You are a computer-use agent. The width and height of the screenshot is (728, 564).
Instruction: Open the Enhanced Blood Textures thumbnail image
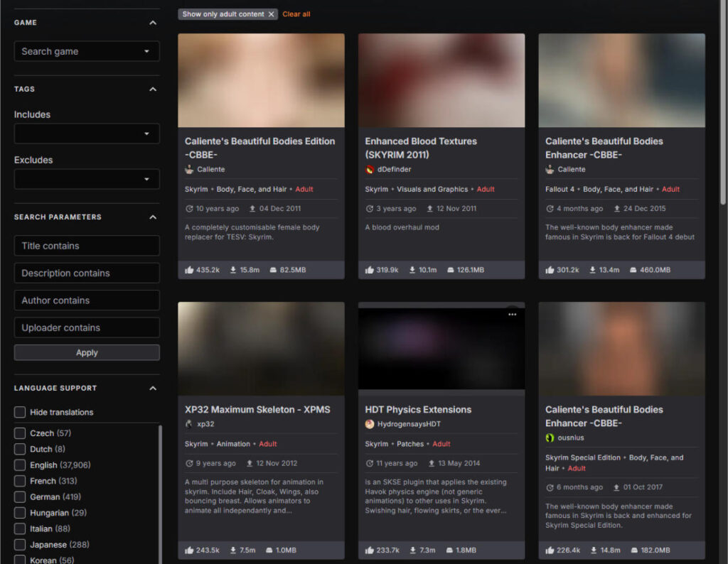441,80
